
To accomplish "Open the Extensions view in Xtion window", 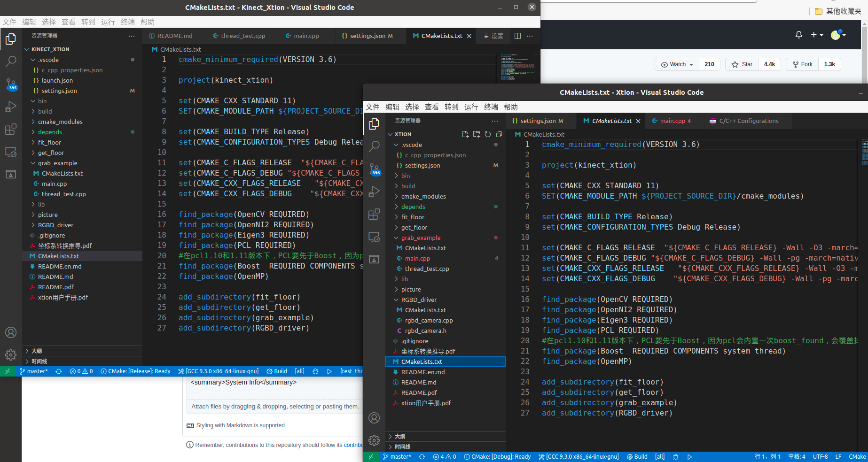I will (x=374, y=214).
